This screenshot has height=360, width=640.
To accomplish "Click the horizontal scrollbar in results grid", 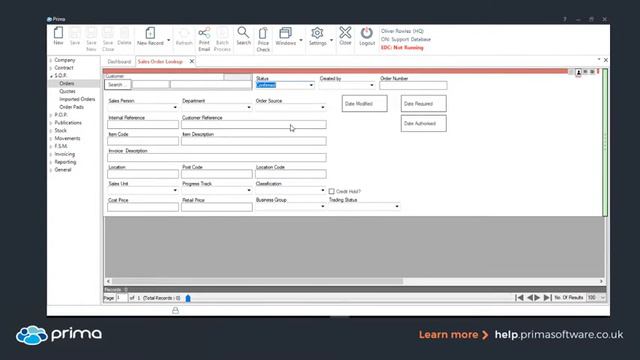I will [x=257, y=281].
